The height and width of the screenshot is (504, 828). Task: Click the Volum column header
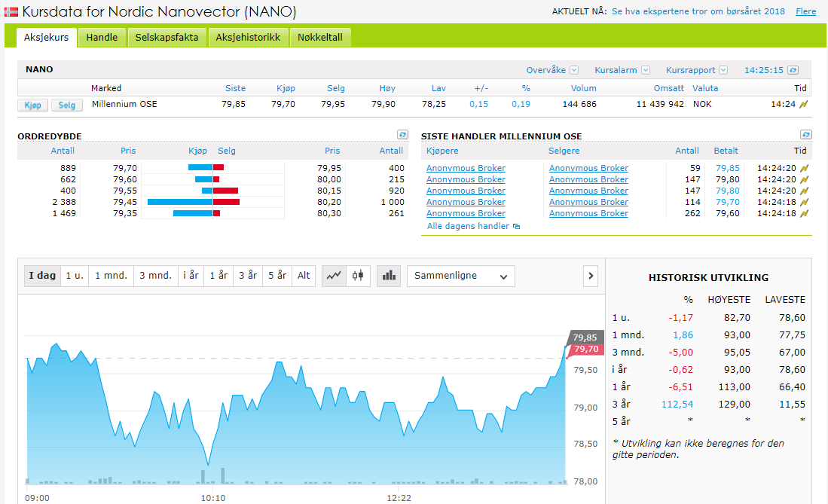[583, 88]
